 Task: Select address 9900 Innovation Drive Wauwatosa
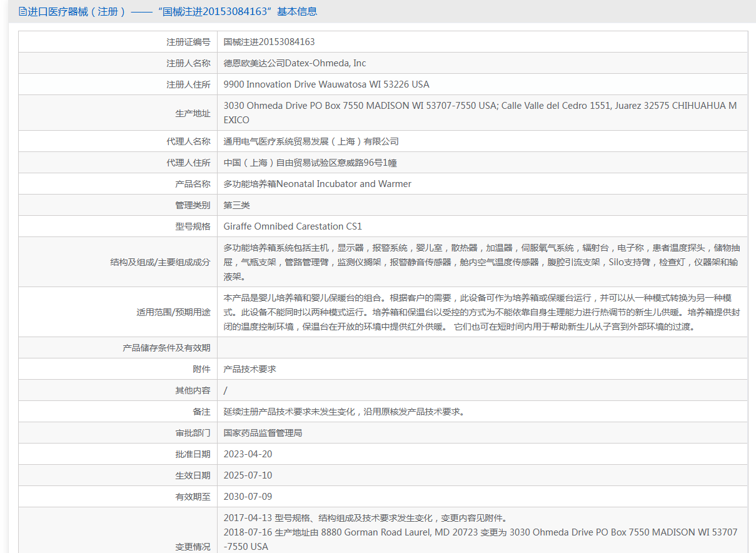coord(326,84)
